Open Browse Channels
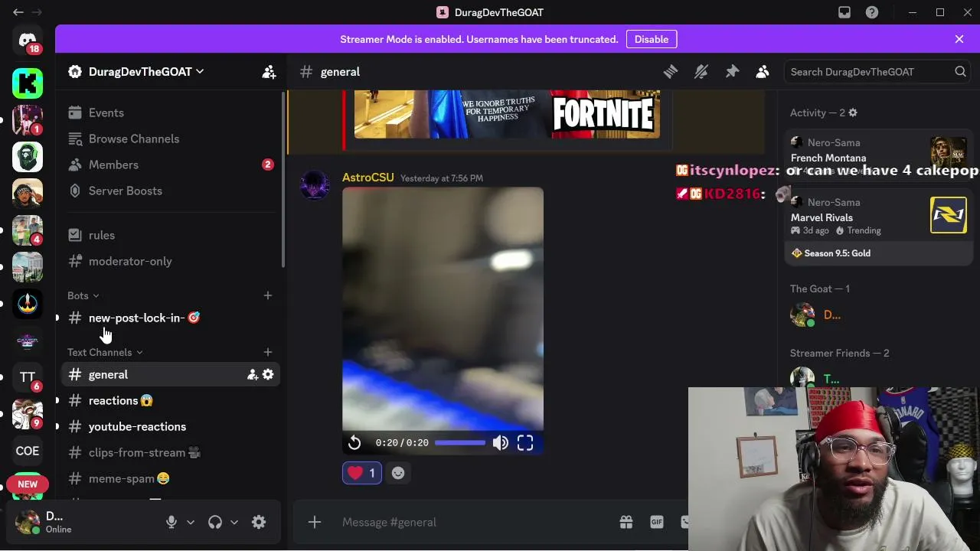 [x=171, y=139]
